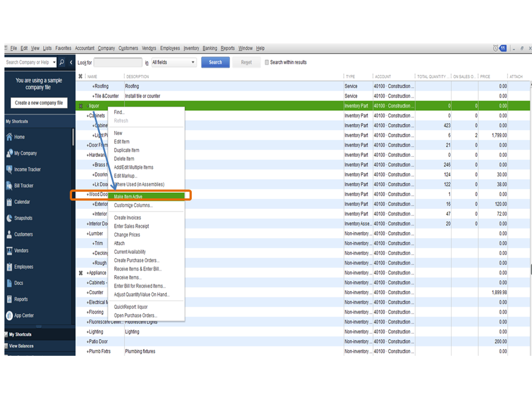The height and width of the screenshot is (399, 532).
Task: Choose Edit Item in the context menu
Action: tap(121, 141)
